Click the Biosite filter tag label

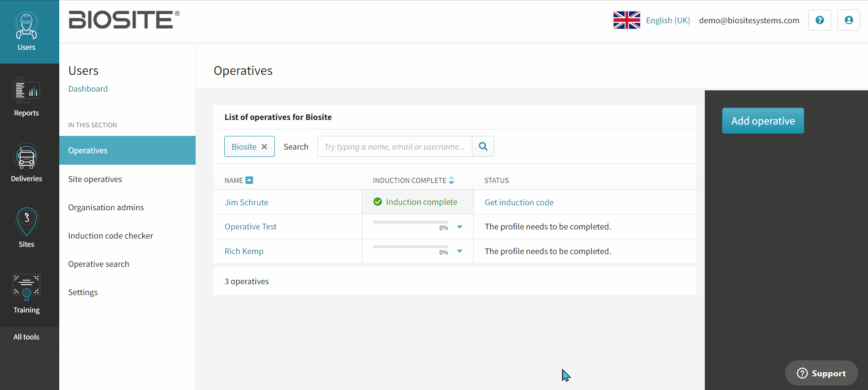pyautogui.click(x=244, y=147)
